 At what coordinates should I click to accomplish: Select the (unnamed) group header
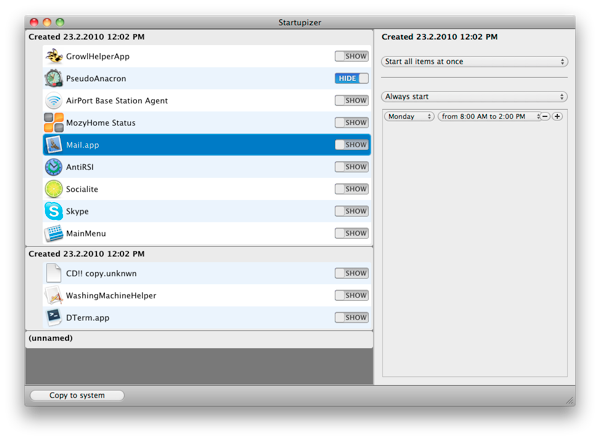pyautogui.click(x=199, y=339)
